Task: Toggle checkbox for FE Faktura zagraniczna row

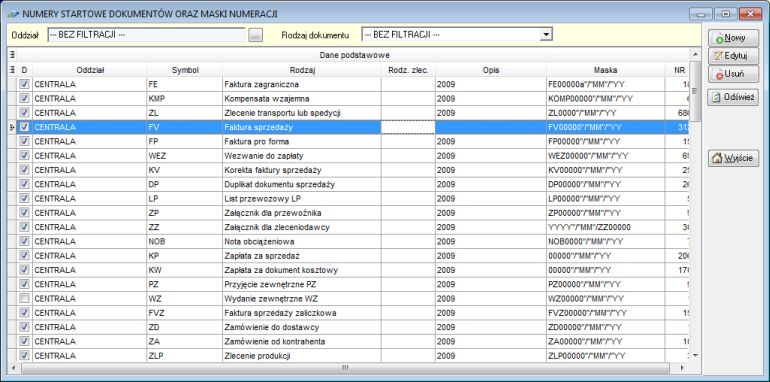Action: (x=24, y=84)
